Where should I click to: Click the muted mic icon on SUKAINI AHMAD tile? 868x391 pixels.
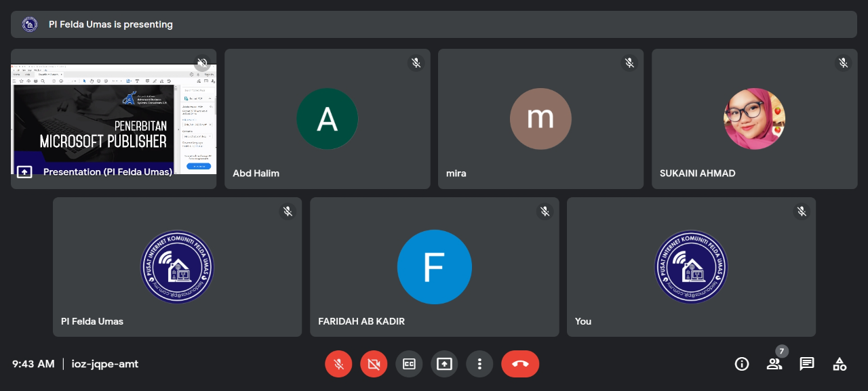(843, 63)
